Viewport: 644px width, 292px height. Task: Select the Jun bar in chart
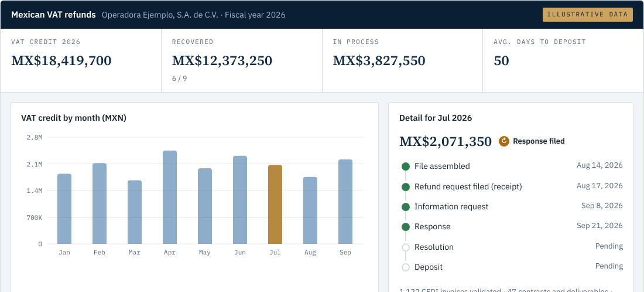[x=240, y=200]
